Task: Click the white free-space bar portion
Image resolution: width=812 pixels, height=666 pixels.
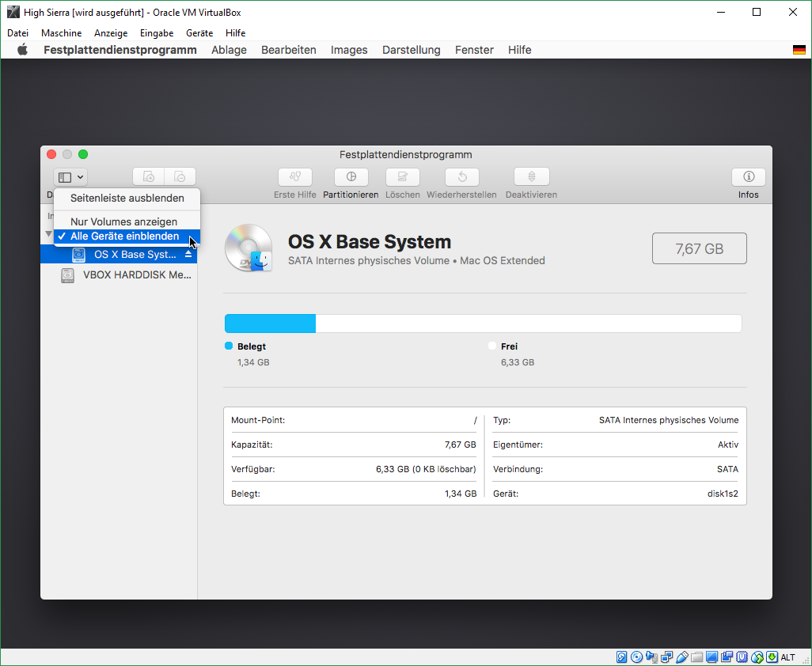Action: [529, 324]
